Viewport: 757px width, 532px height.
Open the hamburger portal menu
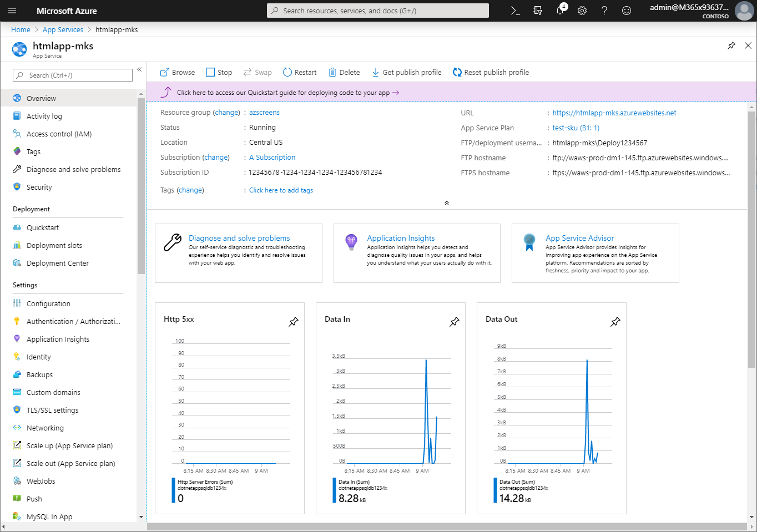click(x=12, y=11)
